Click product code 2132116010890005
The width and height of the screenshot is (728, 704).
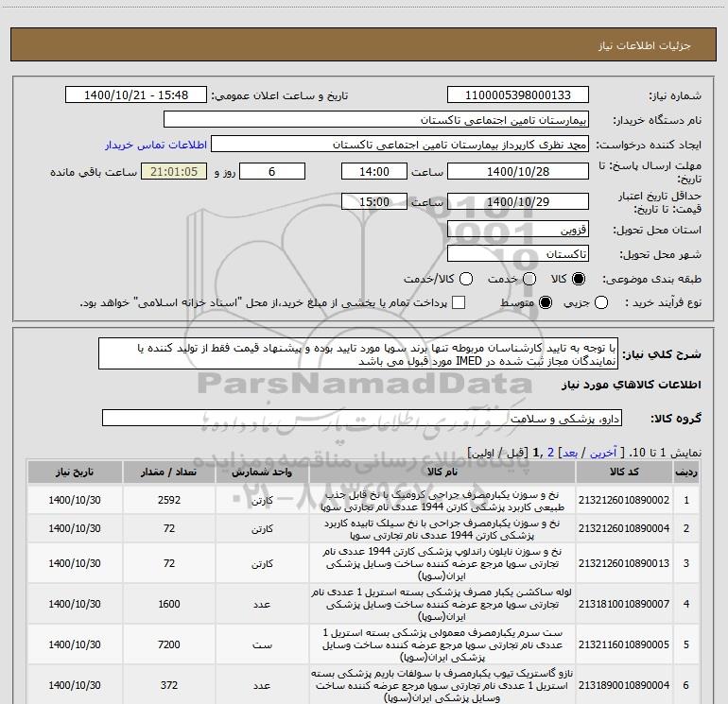pos(624,644)
